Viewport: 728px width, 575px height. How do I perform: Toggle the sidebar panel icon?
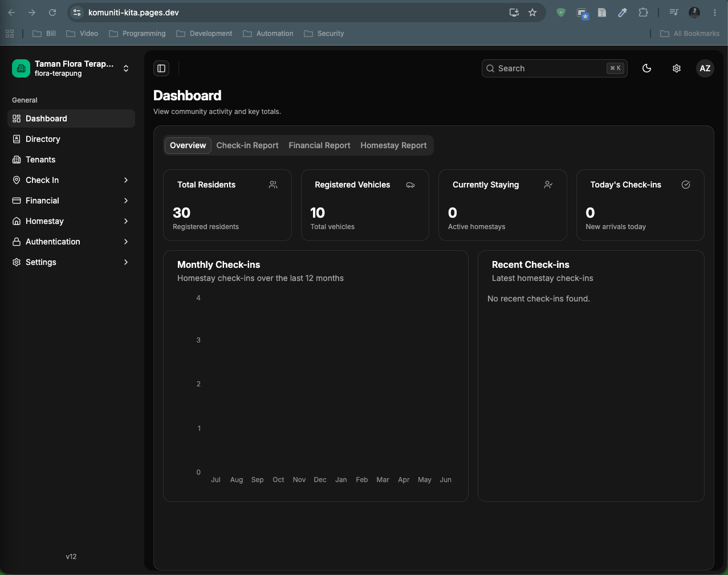tap(161, 68)
